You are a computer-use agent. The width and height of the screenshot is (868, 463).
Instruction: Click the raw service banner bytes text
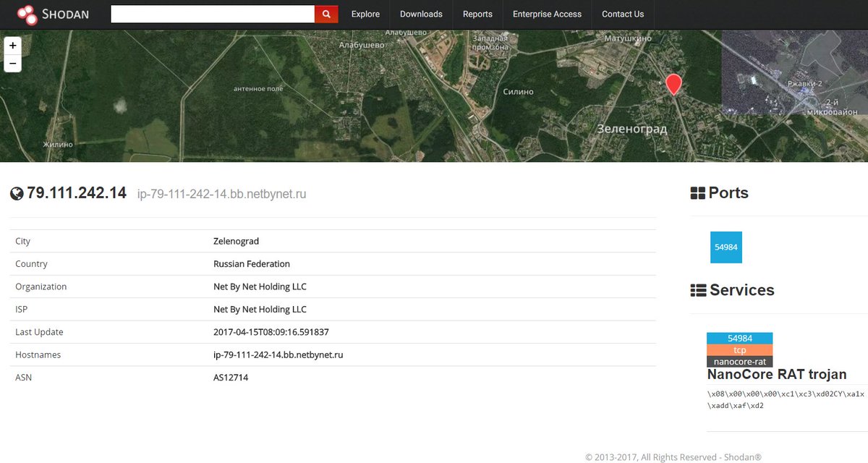pos(786,400)
